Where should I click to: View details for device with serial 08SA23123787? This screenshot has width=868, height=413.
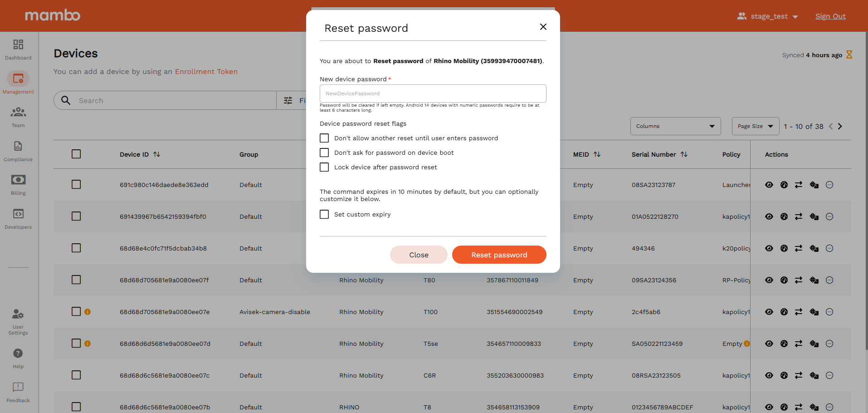click(769, 185)
